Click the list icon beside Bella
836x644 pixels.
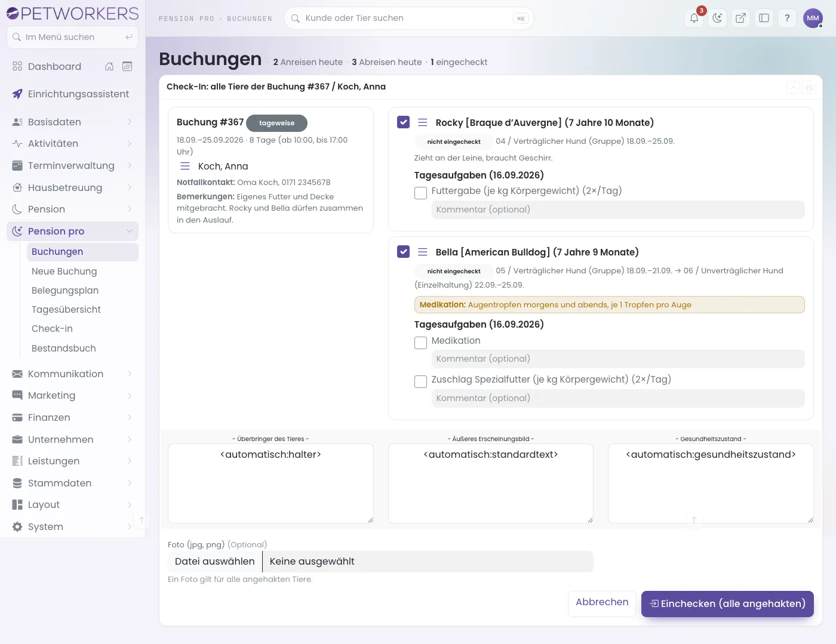423,252
